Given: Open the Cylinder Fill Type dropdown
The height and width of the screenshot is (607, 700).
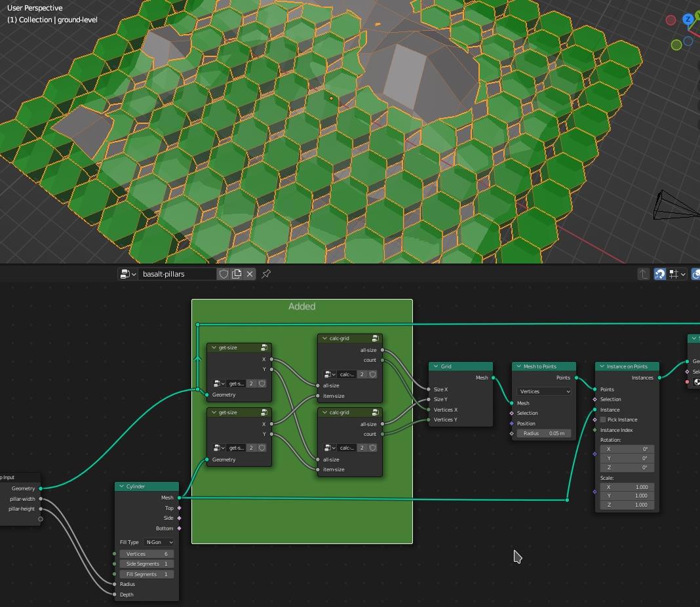Looking at the screenshot, I should [x=159, y=542].
